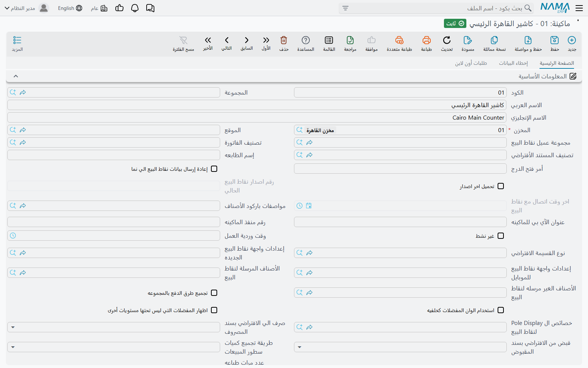Open the hamburger main menu
The image size is (588, 368).
(x=579, y=8)
